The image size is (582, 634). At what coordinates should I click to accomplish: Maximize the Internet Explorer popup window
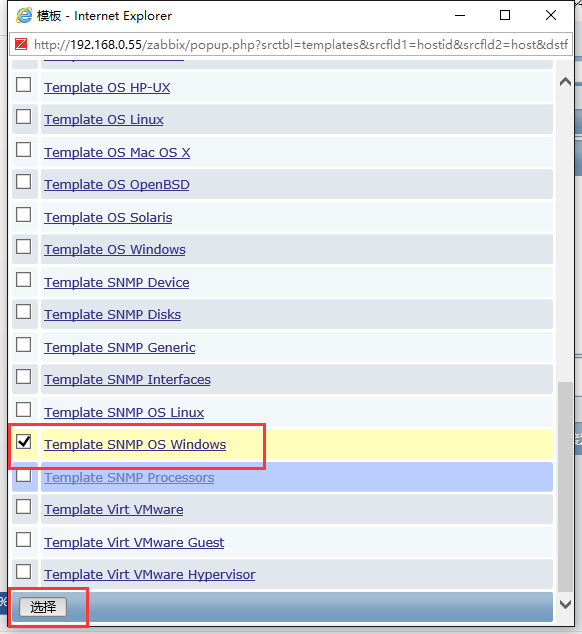coord(505,15)
